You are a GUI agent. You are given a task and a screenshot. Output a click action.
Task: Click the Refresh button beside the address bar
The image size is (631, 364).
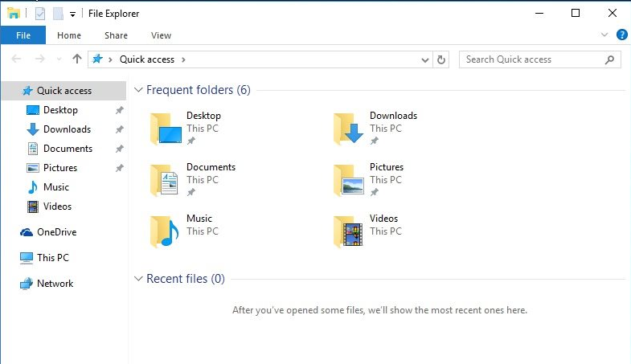click(x=441, y=59)
